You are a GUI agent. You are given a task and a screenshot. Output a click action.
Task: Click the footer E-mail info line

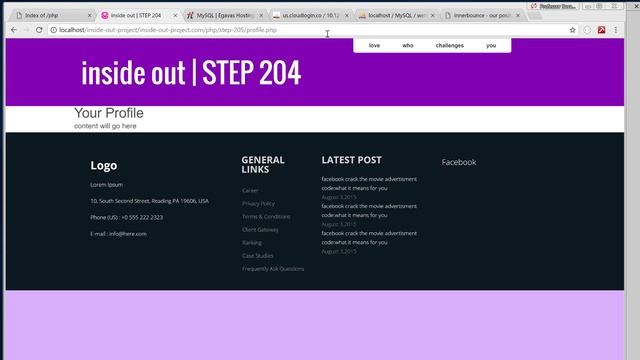click(x=118, y=234)
